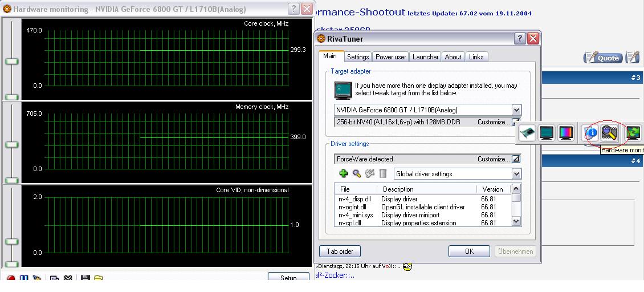The height and width of the screenshot is (292, 644).
Task: Click the OK button in RivaTuner
Action: click(469, 251)
